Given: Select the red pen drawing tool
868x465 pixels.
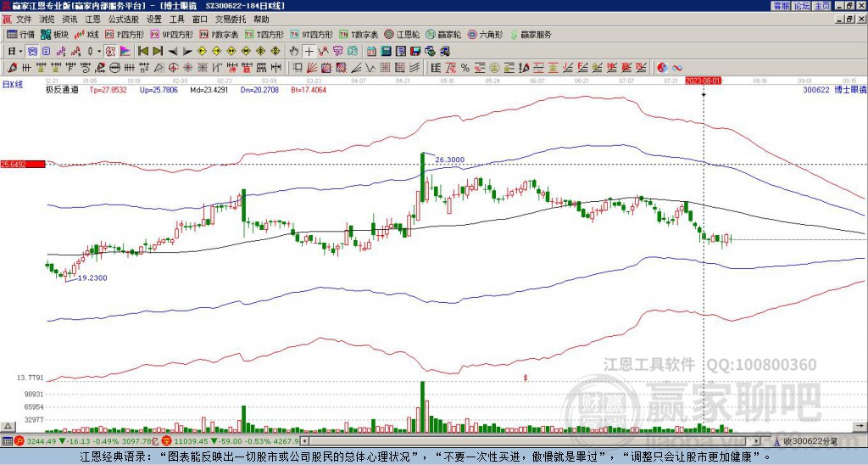Looking at the screenshot, I should coord(12,68).
